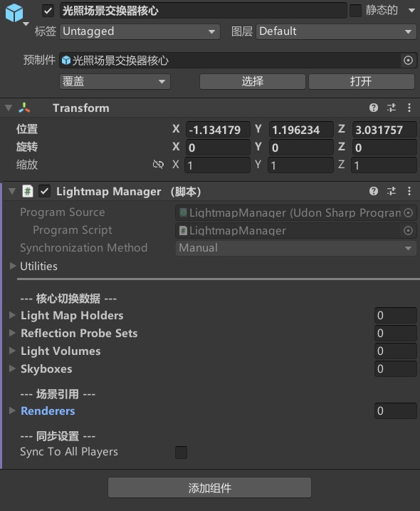Open Lightmap Manager presets slider icon
This screenshot has height=511, width=420.
tap(392, 191)
